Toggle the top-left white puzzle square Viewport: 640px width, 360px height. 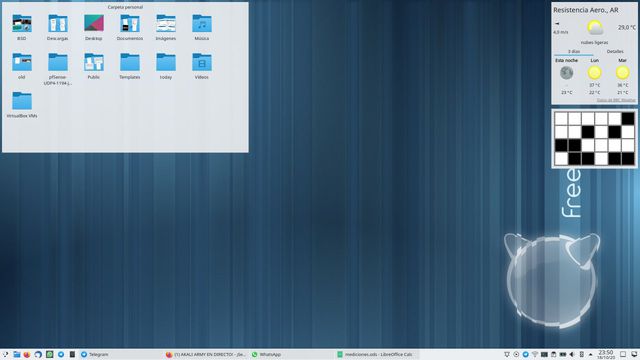click(561, 119)
